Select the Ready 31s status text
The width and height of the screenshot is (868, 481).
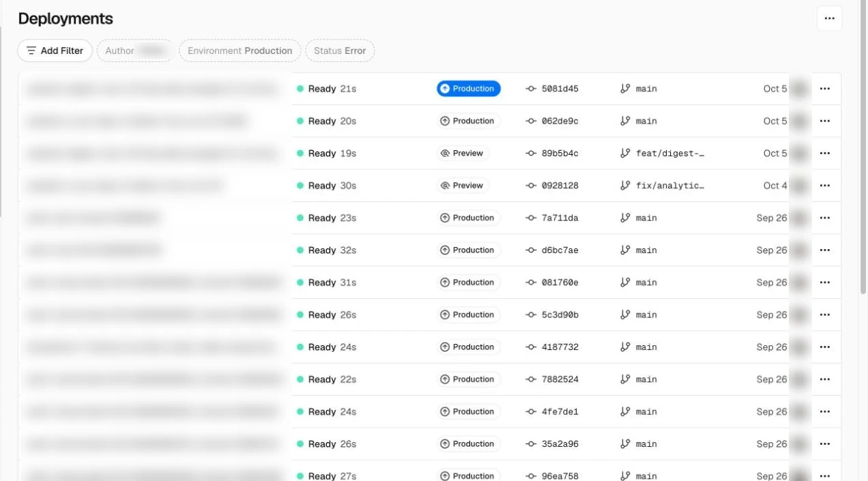(332, 282)
